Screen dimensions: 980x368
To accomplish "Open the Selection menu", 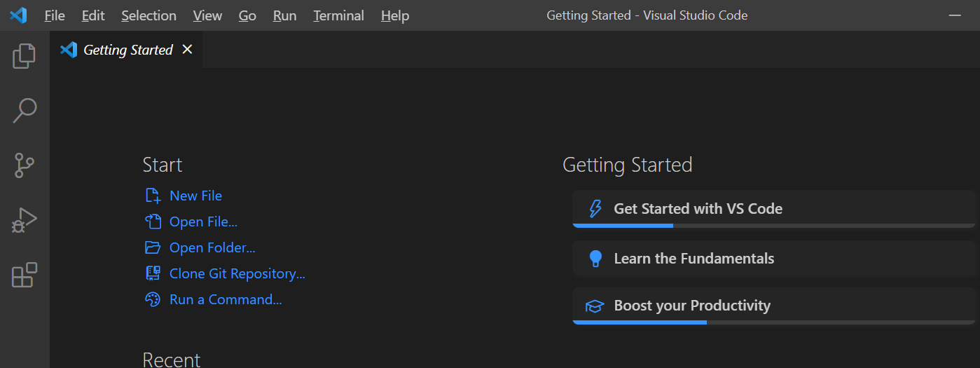I will [149, 15].
